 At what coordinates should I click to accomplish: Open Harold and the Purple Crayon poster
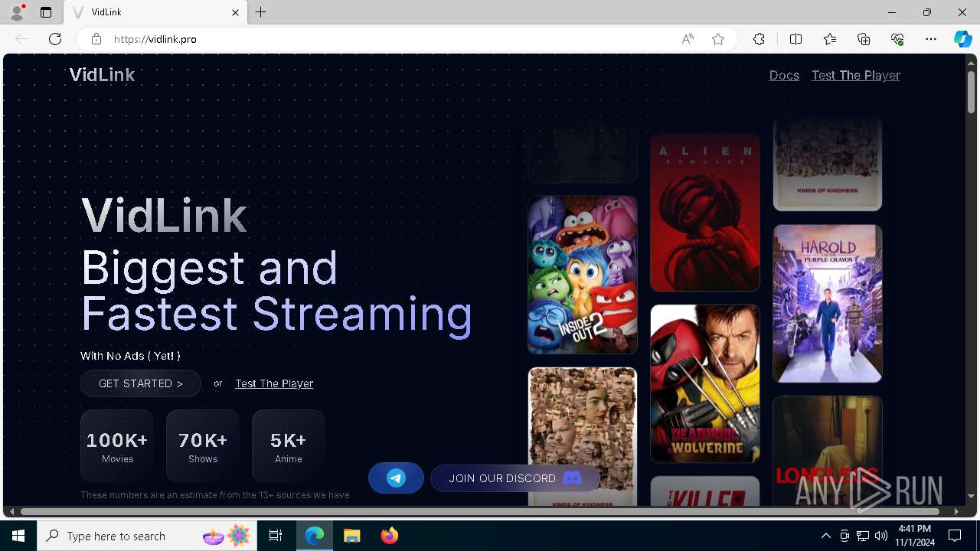pyautogui.click(x=828, y=304)
